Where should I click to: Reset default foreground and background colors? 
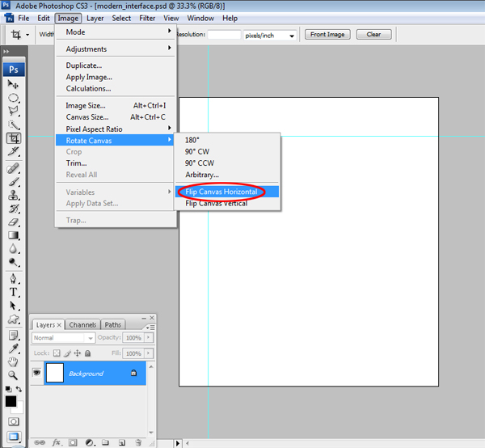point(8,389)
